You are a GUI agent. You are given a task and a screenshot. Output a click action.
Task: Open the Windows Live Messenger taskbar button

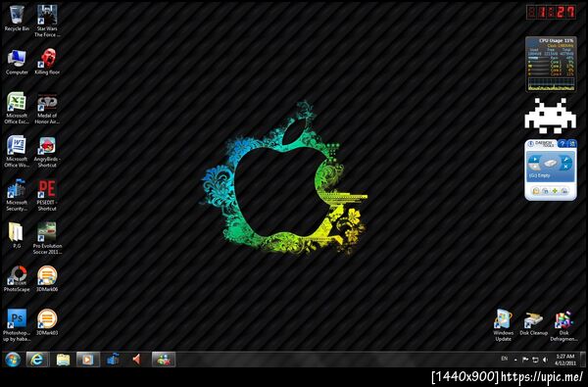[164, 360]
